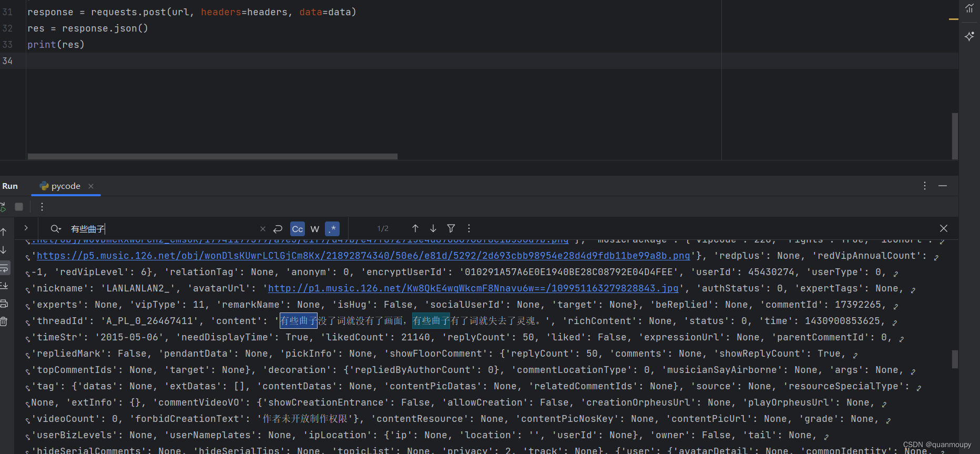This screenshot has width=980, height=454.
Task: Stop the running pycode process
Action: [x=19, y=207]
